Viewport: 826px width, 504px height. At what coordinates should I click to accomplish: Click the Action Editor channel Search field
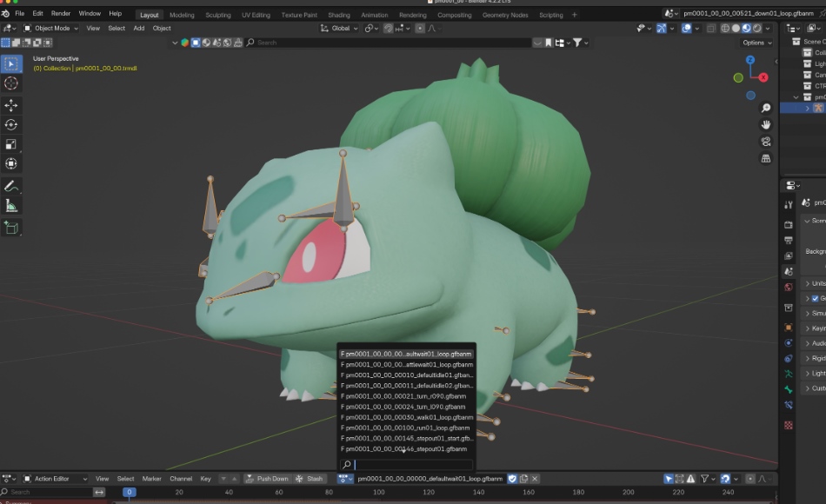(46, 492)
